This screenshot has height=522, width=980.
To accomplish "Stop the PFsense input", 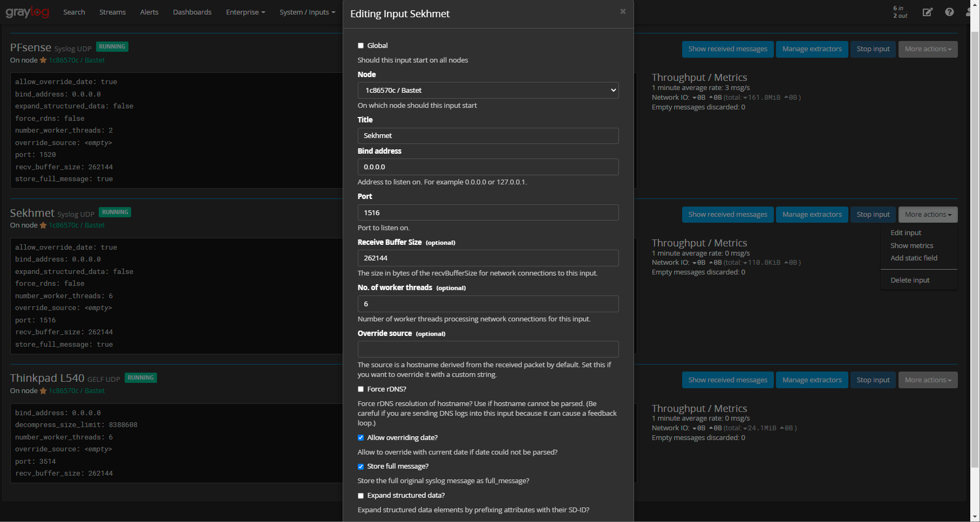I will pyautogui.click(x=873, y=49).
